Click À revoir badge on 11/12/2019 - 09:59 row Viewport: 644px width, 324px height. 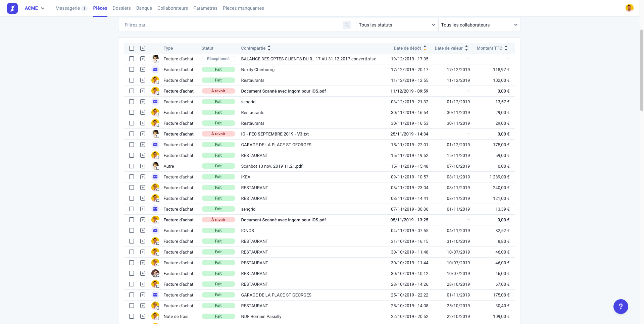[218, 91]
